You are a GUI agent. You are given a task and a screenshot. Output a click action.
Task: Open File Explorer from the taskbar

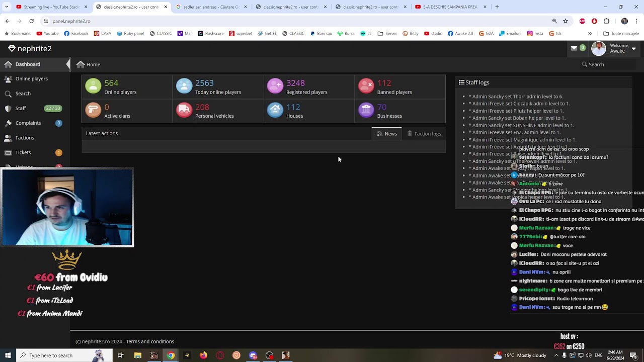[138, 355]
